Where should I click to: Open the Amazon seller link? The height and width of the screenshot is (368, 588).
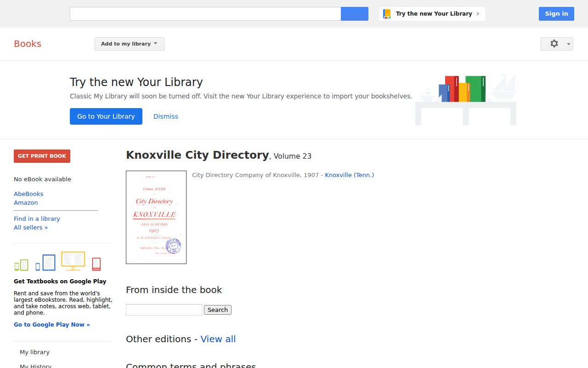point(26,202)
